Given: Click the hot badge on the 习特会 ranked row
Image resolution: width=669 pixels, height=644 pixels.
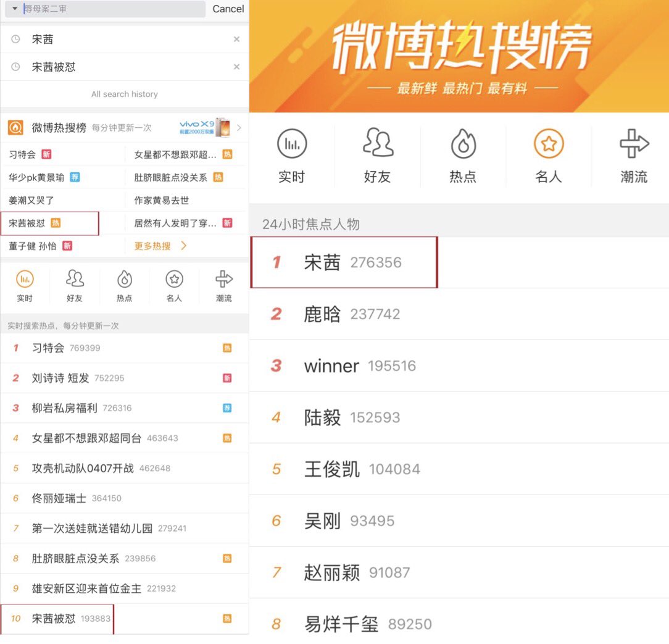Looking at the screenshot, I should (x=227, y=348).
